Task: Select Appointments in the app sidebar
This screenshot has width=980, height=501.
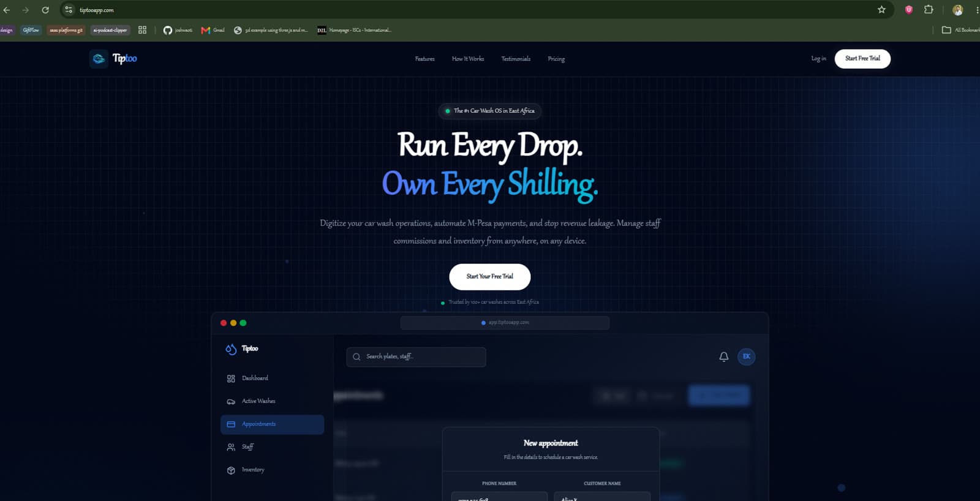Action: (x=272, y=424)
